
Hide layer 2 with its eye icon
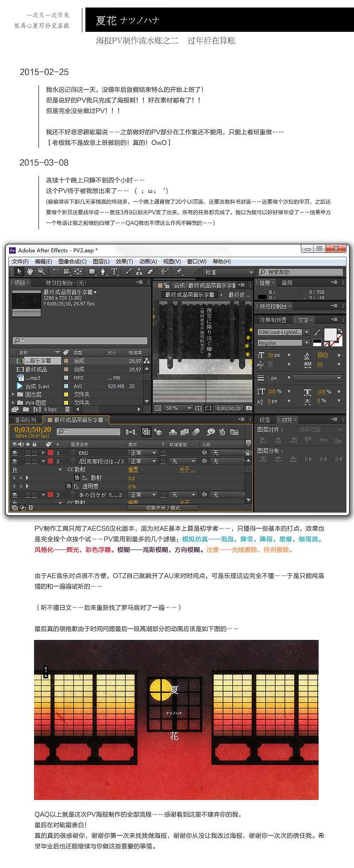click(x=15, y=461)
